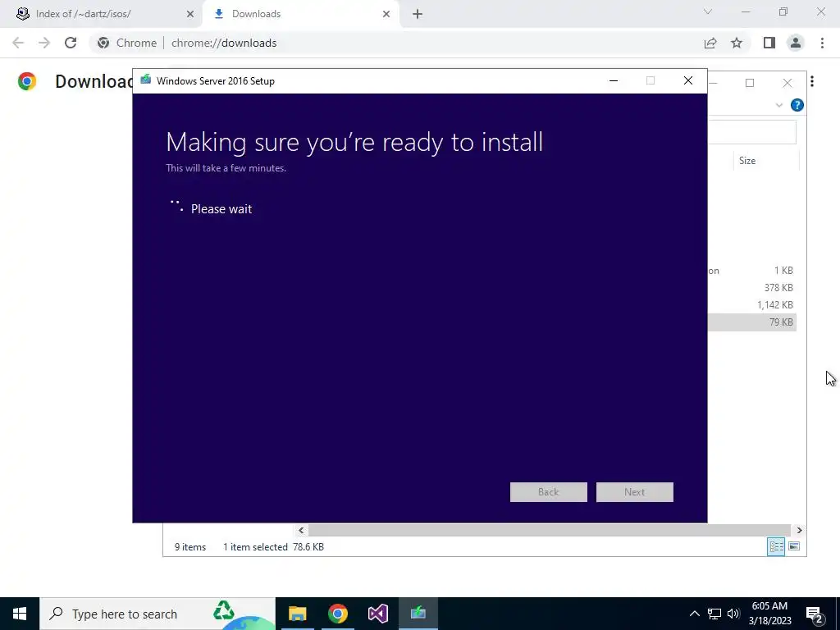Select the 1 KB file row
This screenshot has width=840, height=630.
click(751, 271)
